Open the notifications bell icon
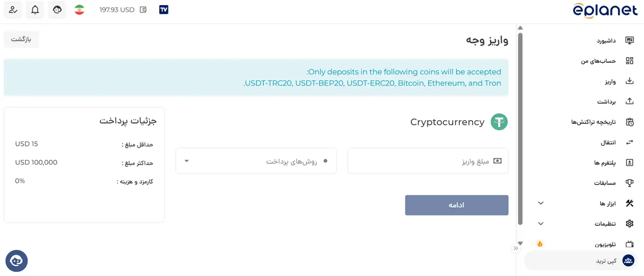Viewport: 644px width, 276px height. [x=35, y=10]
